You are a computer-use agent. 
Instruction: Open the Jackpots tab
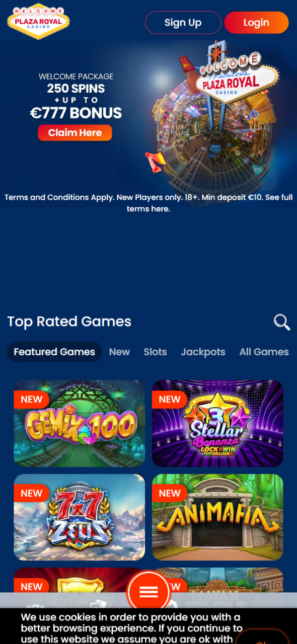tap(203, 352)
